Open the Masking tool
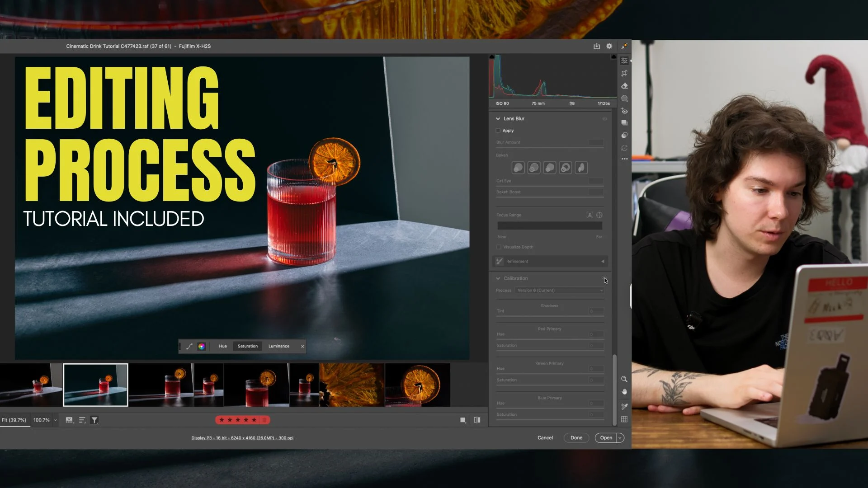Image resolution: width=868 pixels, height=488 pixels. click(624, 99)
